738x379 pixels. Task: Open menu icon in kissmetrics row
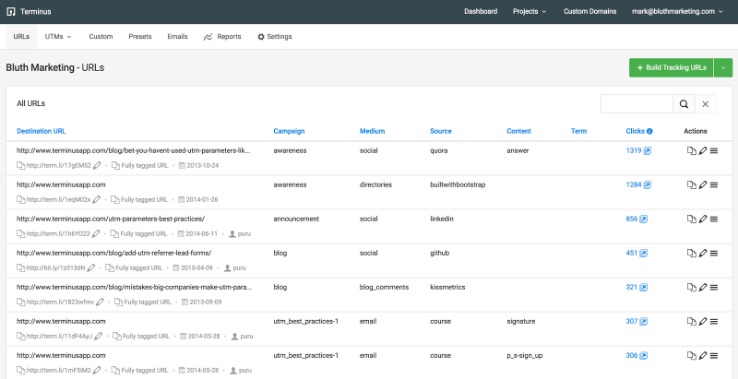714,287
